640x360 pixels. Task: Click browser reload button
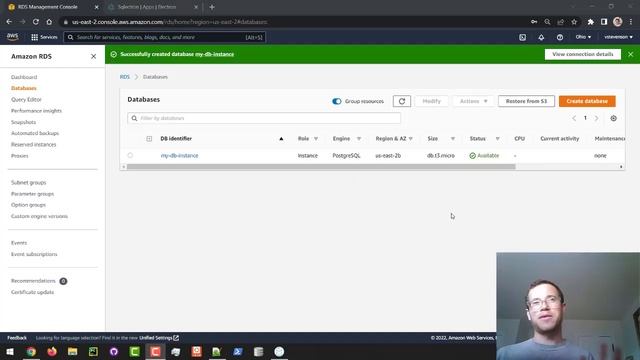pyautogui.click(x=36, y=22)
